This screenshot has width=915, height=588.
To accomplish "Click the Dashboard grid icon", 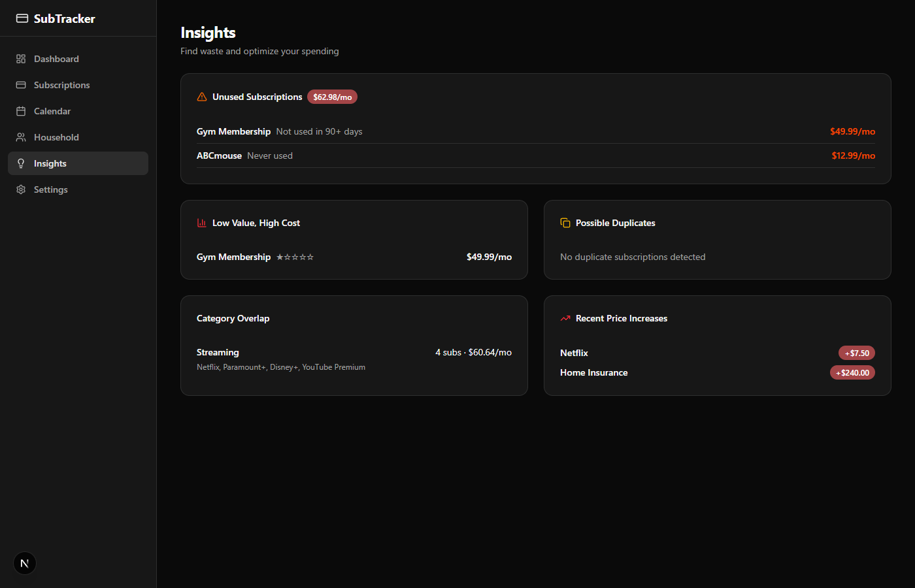I will point(21,59).
